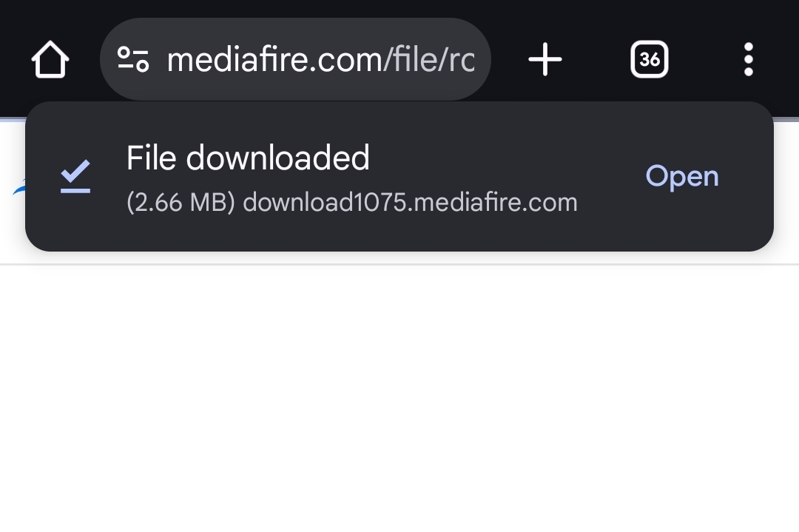The width and height of the screenshot is (799, 532).
Task: Open the downloaded file
Action: pos(681,176)
